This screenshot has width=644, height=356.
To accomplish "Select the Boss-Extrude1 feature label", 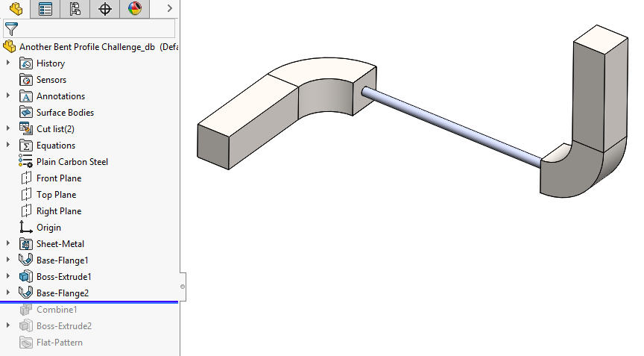I will [63, 277].
